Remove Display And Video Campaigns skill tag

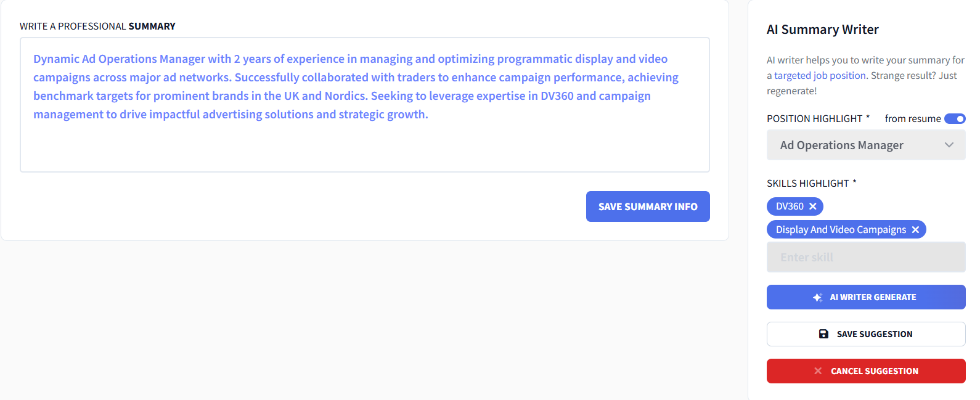[915, 230]
